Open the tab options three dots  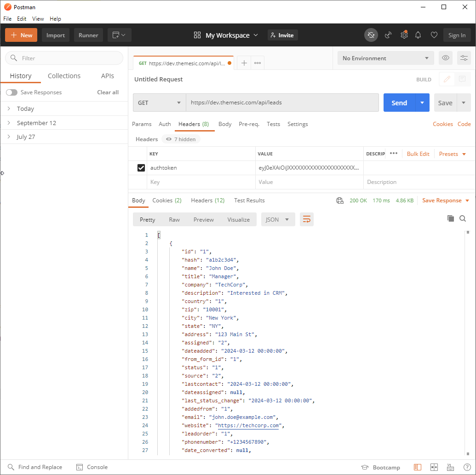coord(258,63)
